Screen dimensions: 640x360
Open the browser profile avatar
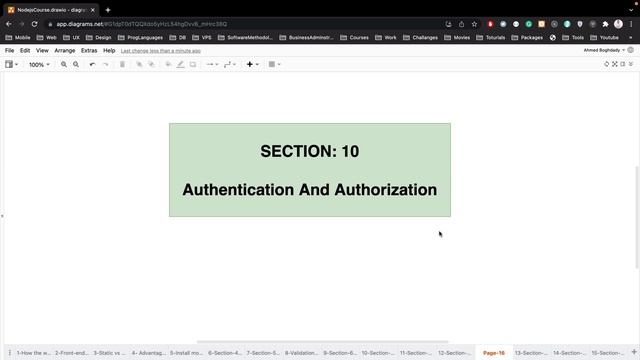618,24
